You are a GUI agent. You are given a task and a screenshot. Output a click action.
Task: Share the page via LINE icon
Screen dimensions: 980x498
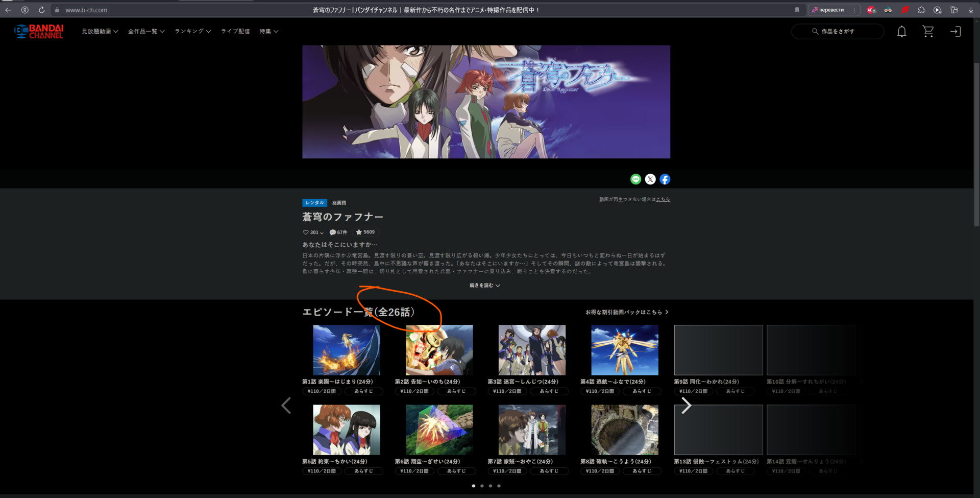pos(635,179)
